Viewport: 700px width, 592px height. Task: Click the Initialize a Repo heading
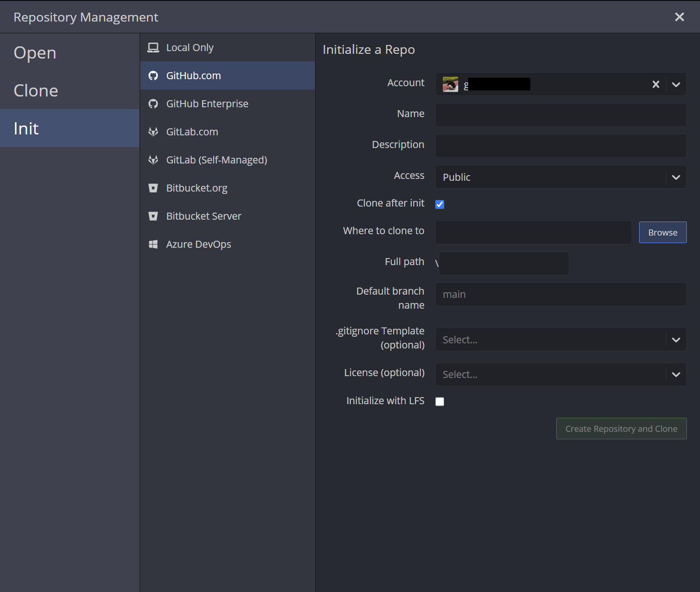369,50
